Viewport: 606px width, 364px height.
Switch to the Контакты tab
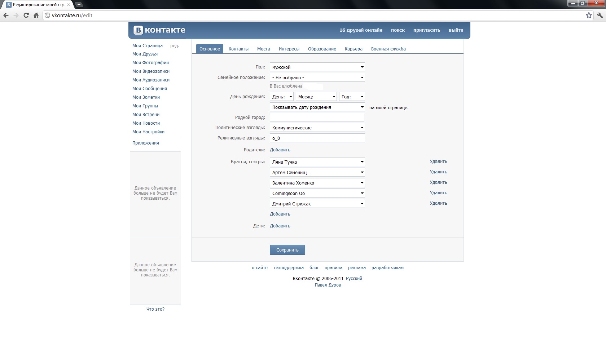pyautogui.click(x=238, y=49)
